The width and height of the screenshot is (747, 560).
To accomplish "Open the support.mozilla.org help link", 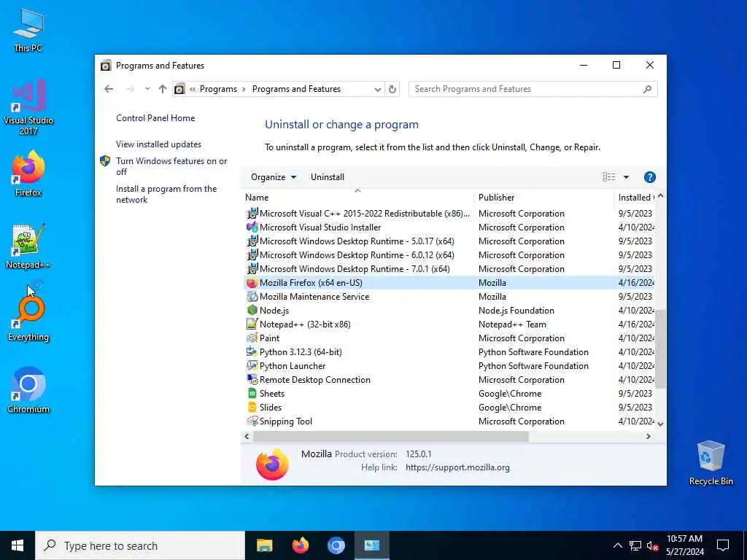I will coord(457,467).
